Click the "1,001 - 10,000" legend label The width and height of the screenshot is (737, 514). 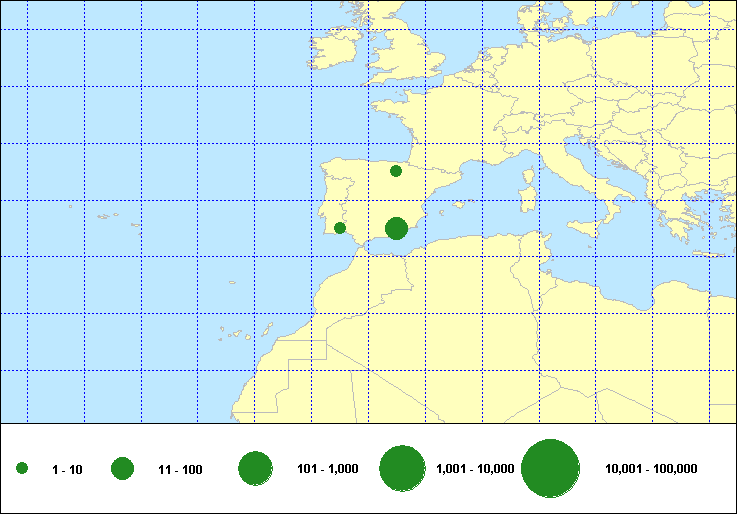point(475,469)
